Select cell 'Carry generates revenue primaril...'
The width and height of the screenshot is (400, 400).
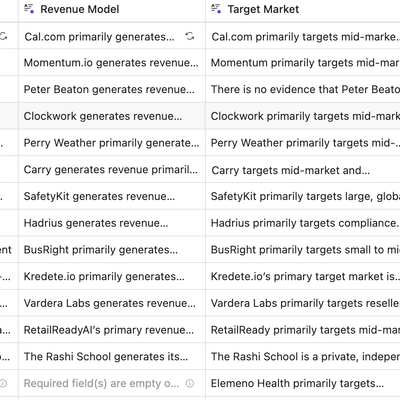click(112, 169)
